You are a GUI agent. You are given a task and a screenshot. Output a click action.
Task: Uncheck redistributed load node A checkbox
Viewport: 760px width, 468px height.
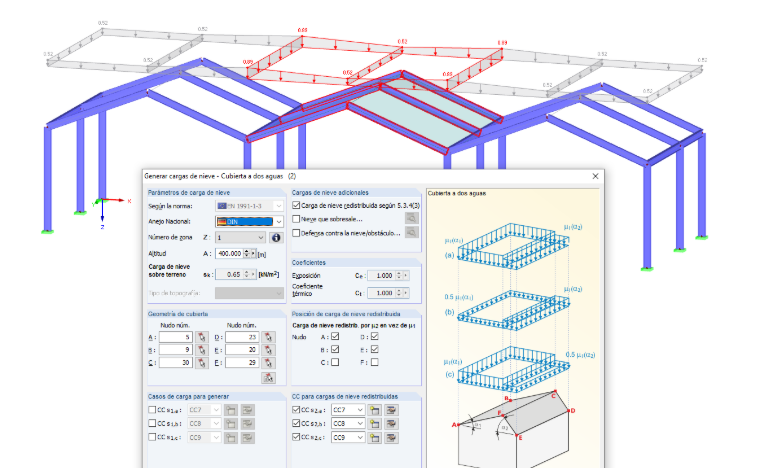point(335,336)
